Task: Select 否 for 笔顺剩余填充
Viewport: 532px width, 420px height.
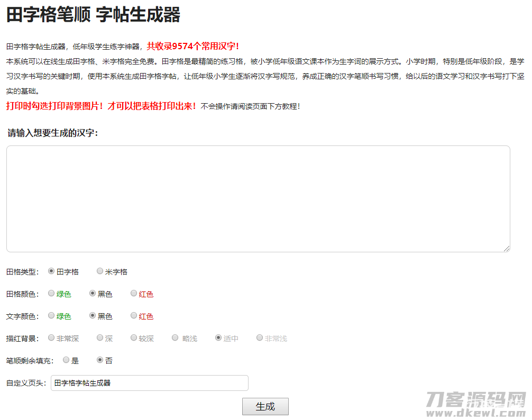Action: pos(100,360)
